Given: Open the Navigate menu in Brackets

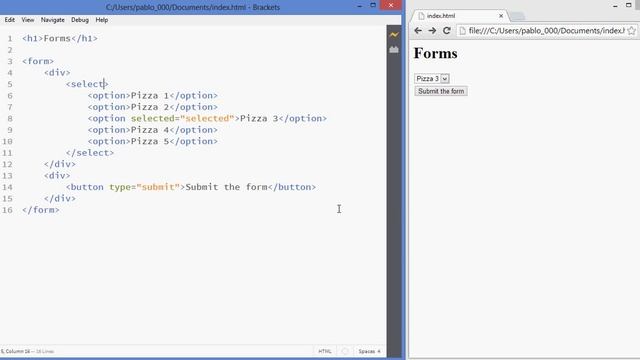Looking at the screenshot, I should coord(53,20).
